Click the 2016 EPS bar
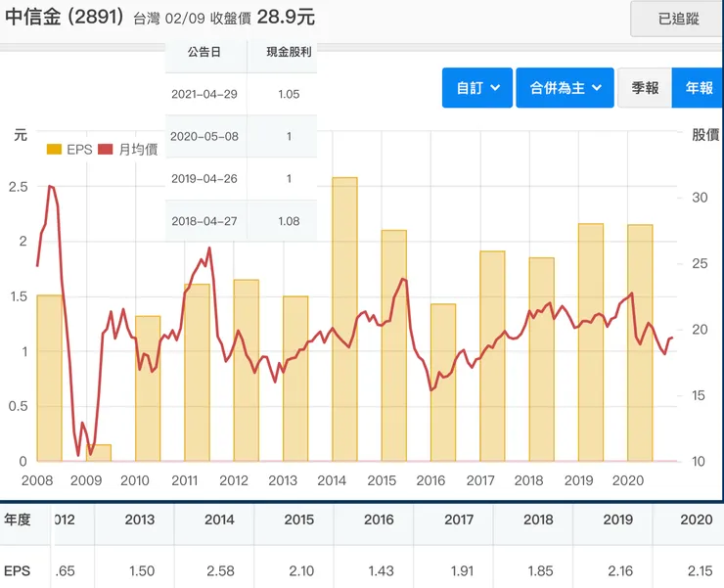 click(443, 383)
